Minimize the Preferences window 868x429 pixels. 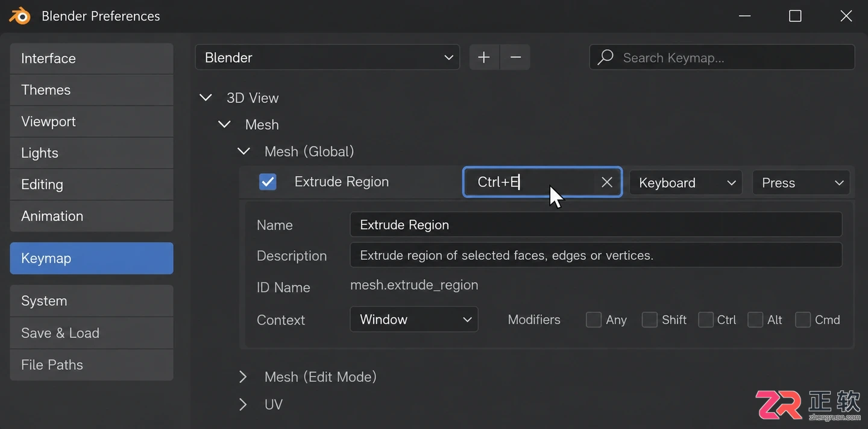pyautogui.click(x=745, y=16)
